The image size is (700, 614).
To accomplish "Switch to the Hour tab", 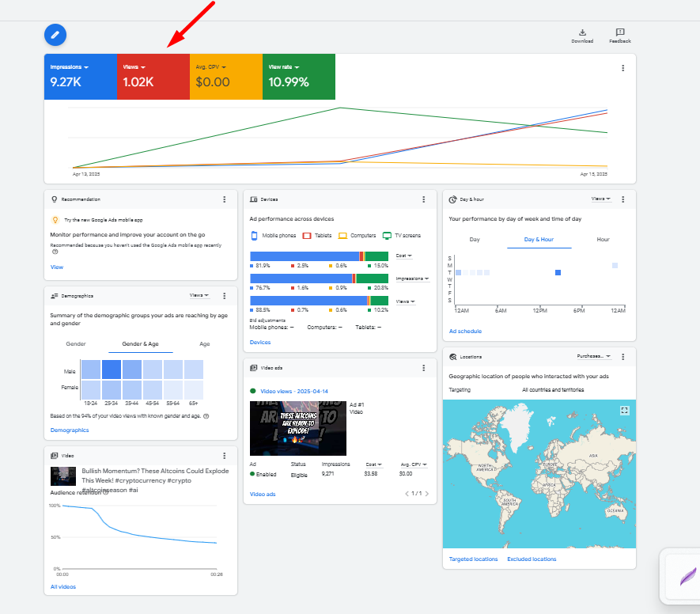I will pos(603,239).
